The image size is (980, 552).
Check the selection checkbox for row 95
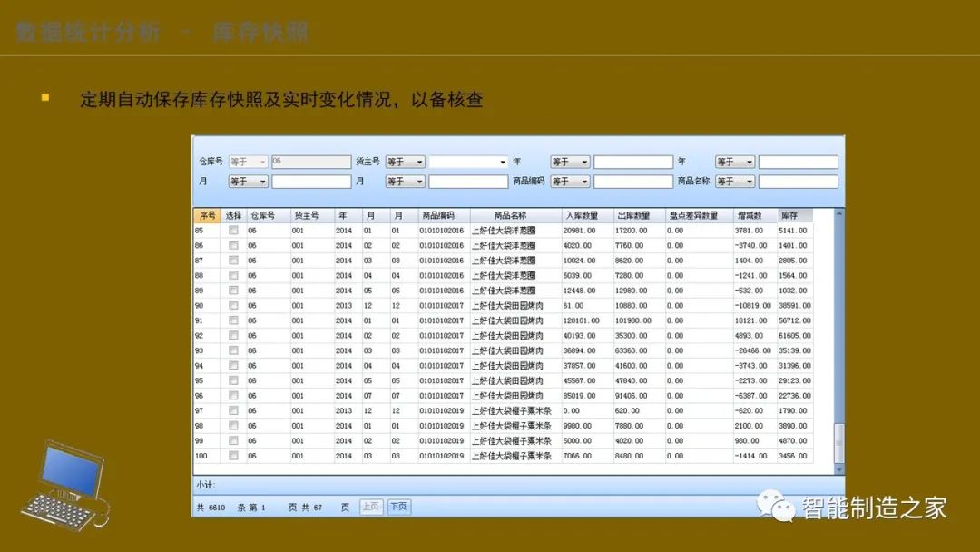(x=233, y=381)
